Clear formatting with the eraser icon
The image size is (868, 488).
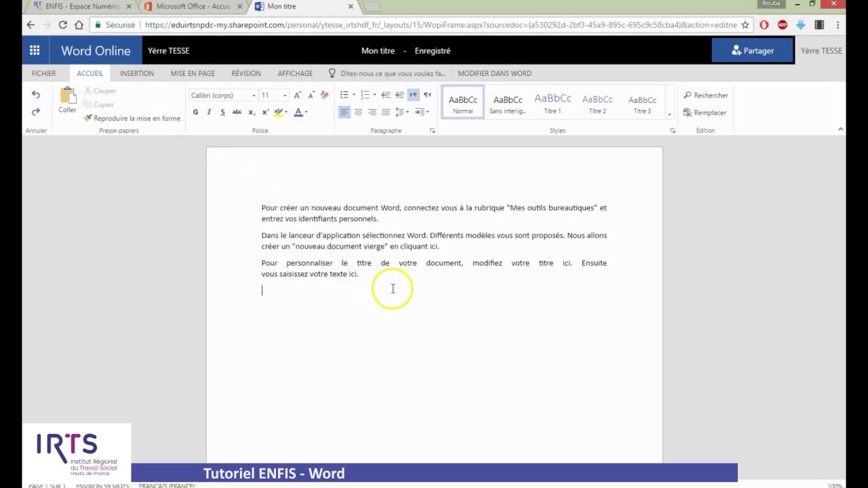[324, 95]
